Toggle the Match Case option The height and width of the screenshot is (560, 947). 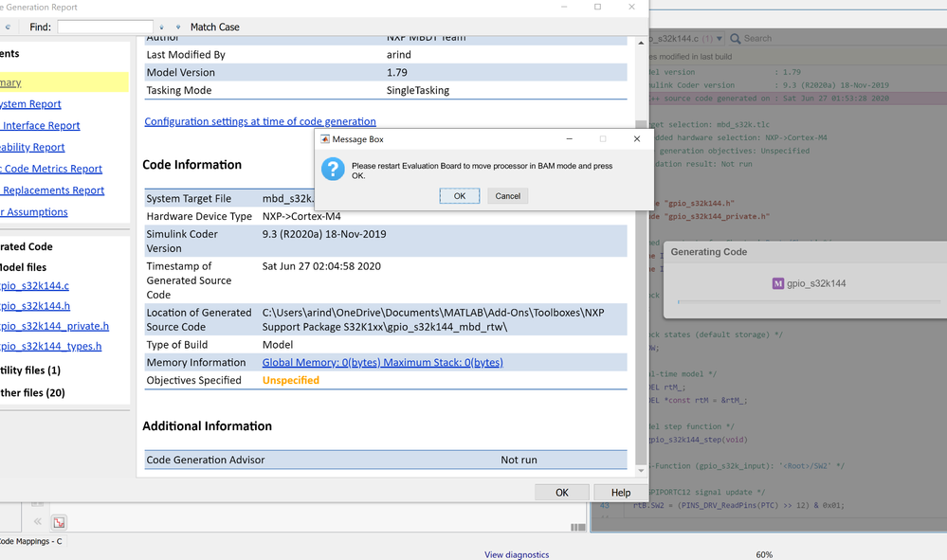(x=215, y=27)
